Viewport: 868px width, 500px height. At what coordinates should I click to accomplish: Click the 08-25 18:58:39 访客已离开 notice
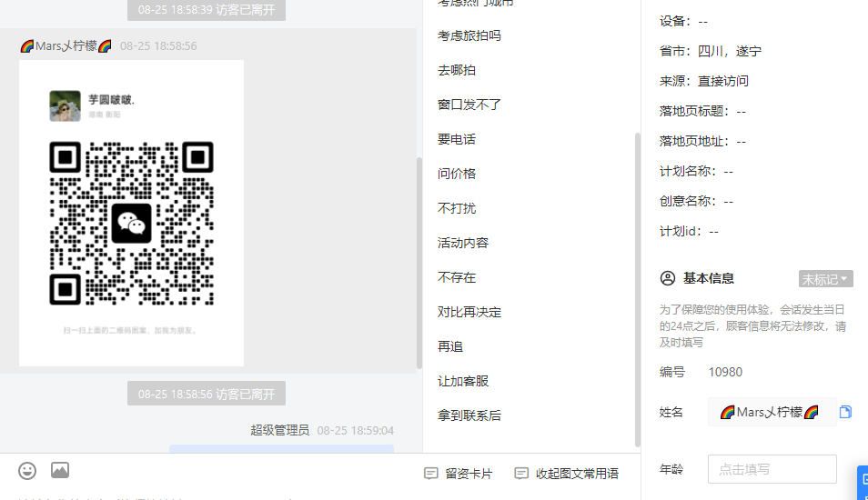pyautogui.click(x=207, y=9)
